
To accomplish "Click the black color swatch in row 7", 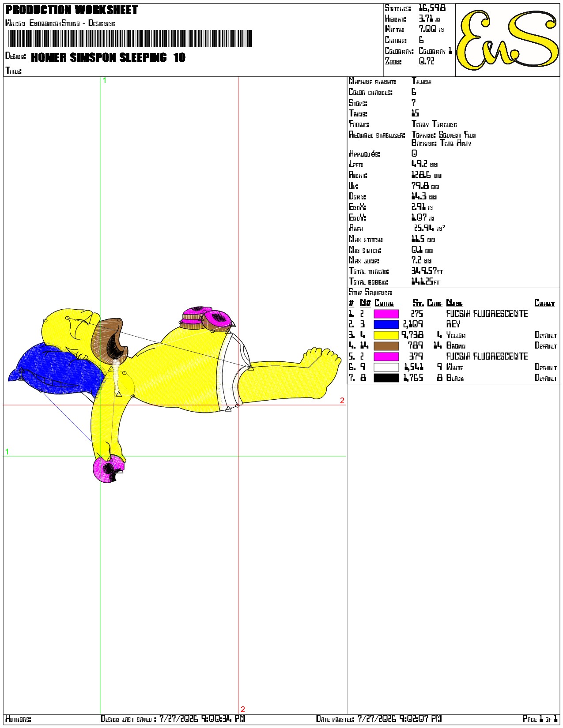I will click(386, 378).
